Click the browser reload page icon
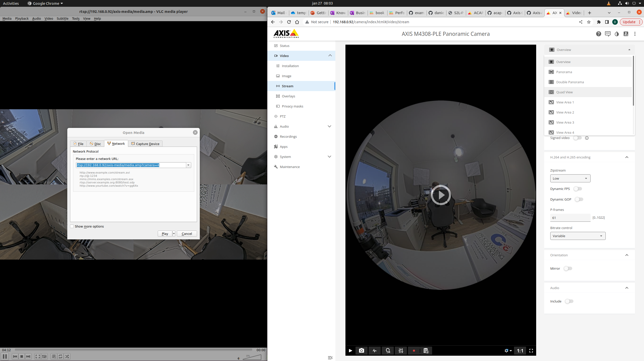Viewport: 644px width, 361px height. tap(289, 22)
